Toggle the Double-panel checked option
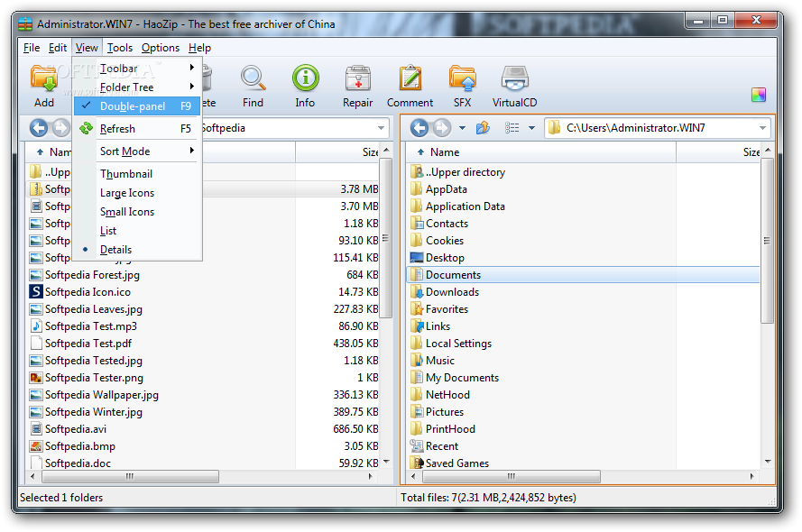The width and height of the screenshot is (802, 532). point(136,106)
